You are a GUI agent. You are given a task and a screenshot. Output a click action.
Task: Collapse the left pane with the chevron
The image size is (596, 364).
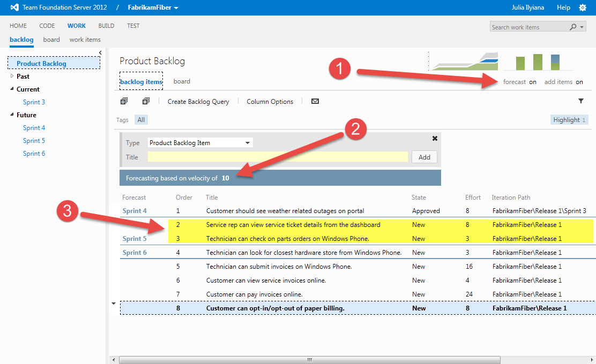pyautogui.click(x=100, y=53)
